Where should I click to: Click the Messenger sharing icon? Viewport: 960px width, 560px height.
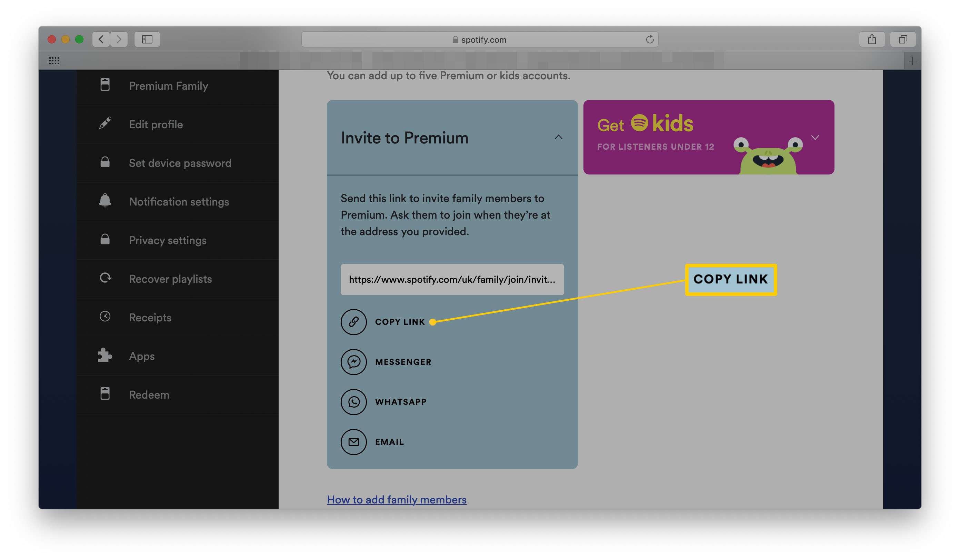click(x=353, y=361)
